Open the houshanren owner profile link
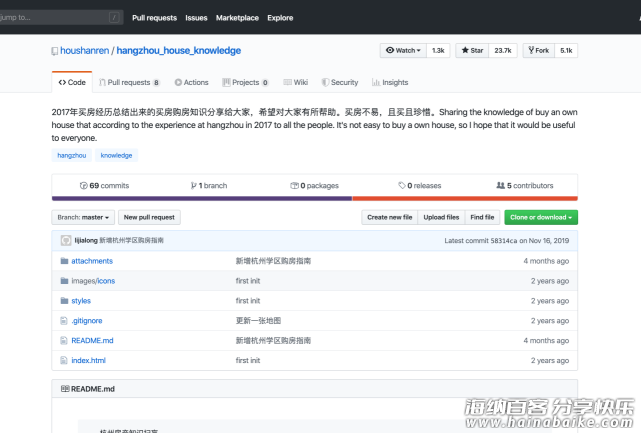641x433 pixels. pos(85,51)
